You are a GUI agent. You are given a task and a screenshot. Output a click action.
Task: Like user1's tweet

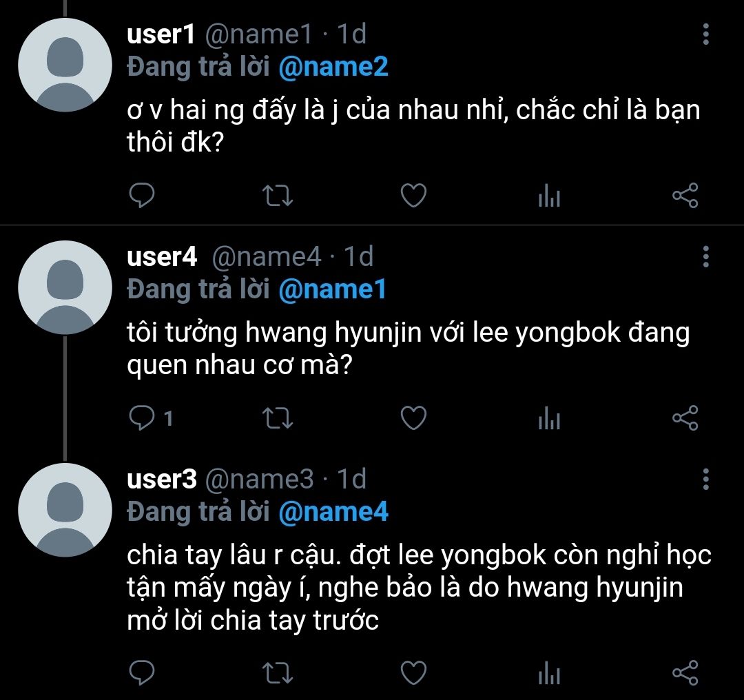tap(414, 196)
